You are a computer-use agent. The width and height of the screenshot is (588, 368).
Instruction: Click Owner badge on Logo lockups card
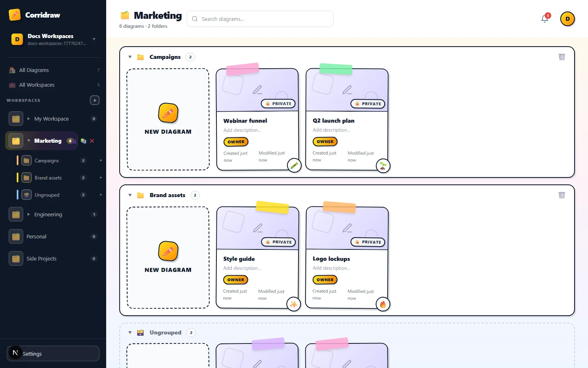coord(325,280)
